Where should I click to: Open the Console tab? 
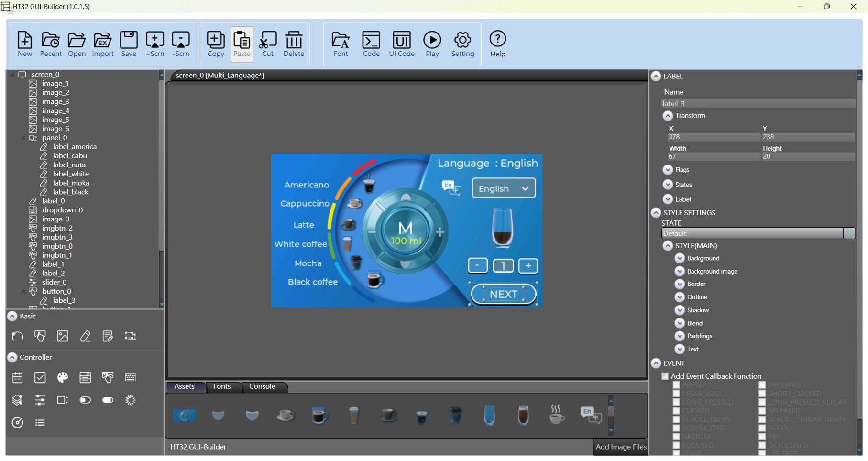click(x=262, y=386)
